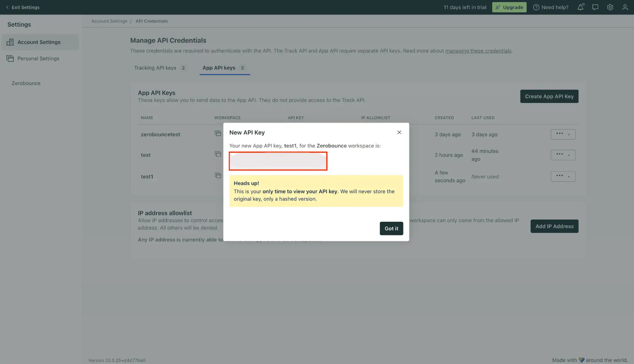
Task: Open the chat feedback icon in top bar
Action: tap(595, 7)
